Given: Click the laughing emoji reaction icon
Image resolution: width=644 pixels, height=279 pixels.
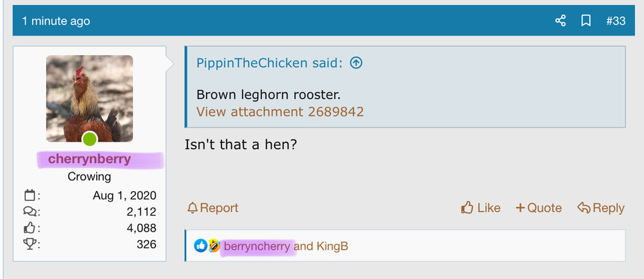Looking at the screenshot, I should (213, 246).
